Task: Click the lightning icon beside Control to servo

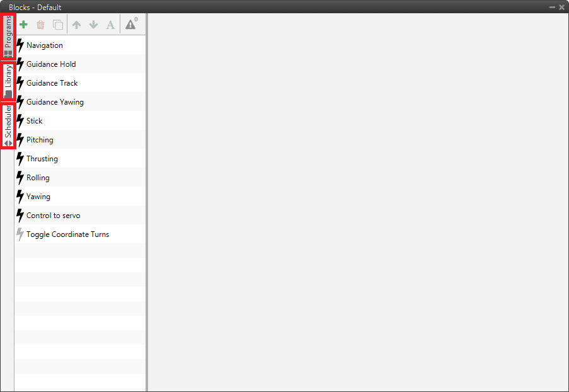Action: 20,216
